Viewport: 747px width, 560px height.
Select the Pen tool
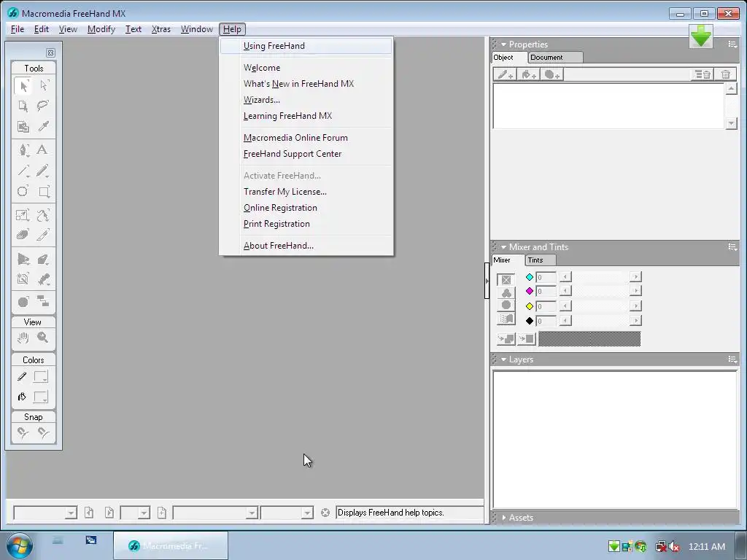[x=23, y=150]
